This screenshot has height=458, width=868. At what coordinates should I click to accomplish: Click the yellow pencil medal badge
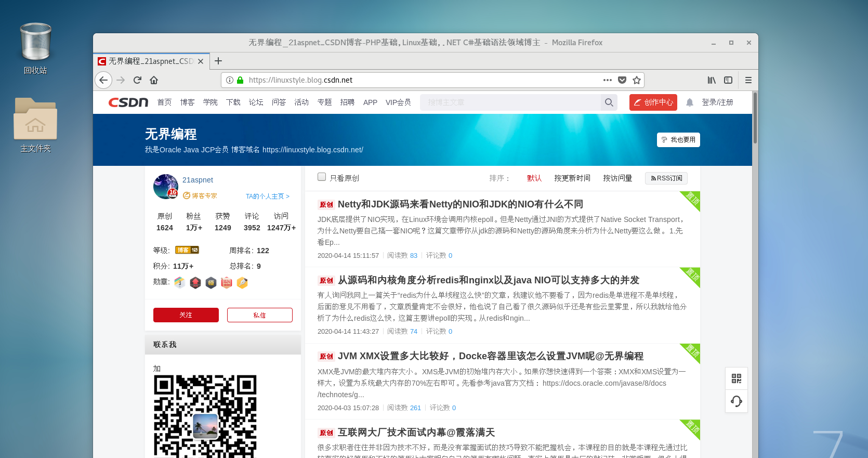click(x=242, y=282)
